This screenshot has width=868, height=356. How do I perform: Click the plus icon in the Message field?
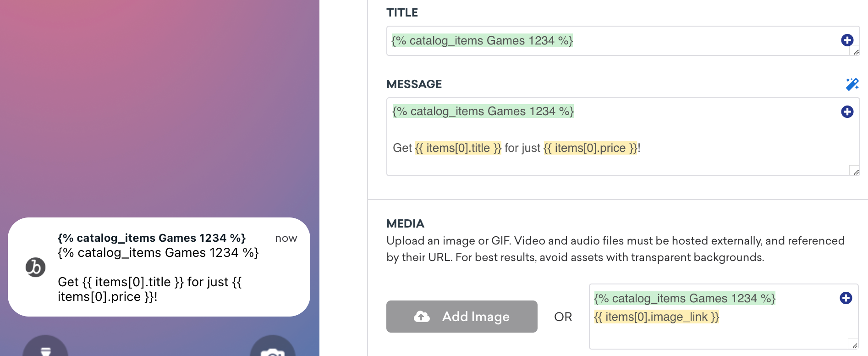coord(847,112)
